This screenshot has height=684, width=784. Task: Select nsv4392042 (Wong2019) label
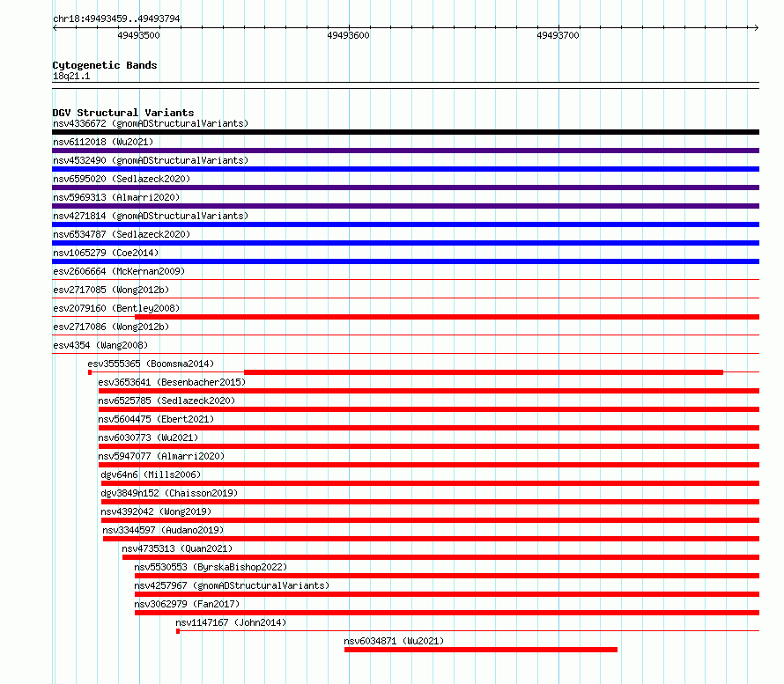click(156, 511)
